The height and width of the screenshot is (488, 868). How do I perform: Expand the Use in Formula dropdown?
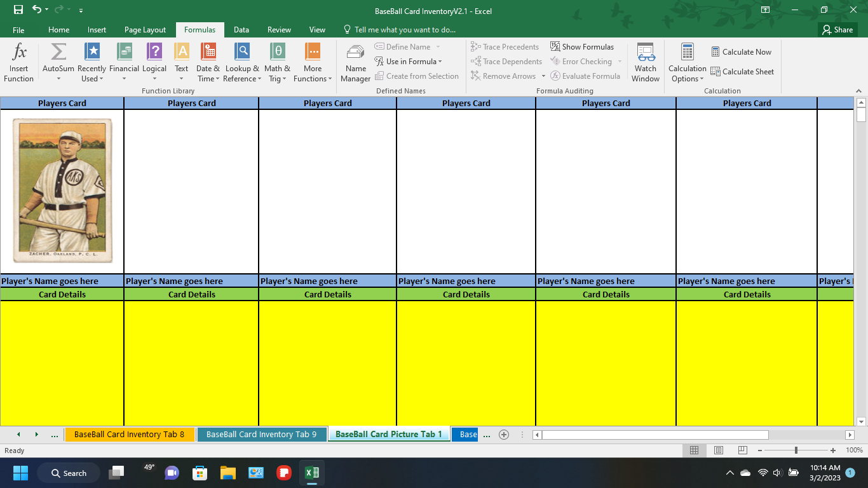click(x=440, y=62)
